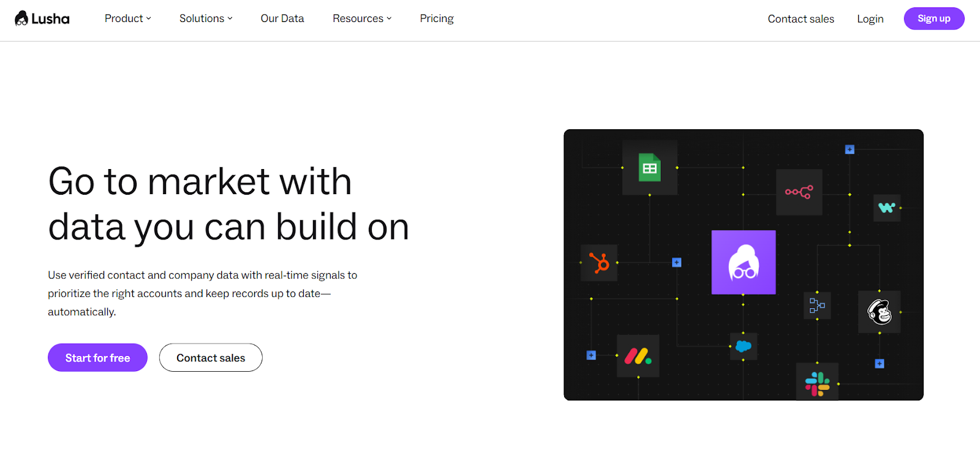Click the blue plus square right of HubSpot
Image resolution: width=980 pixels, height=463 pixels.
pyautogui.click(x=677, y=263)
